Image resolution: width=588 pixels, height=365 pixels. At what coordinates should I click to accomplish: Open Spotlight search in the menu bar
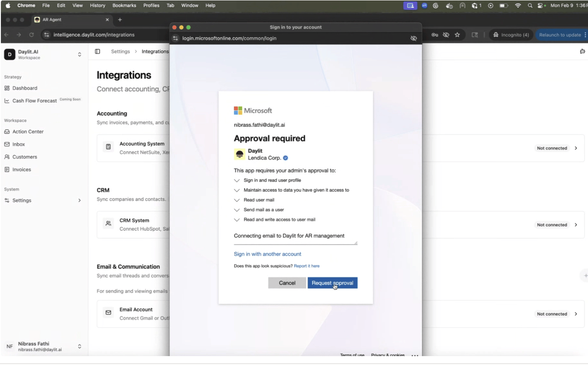[530, 5]
